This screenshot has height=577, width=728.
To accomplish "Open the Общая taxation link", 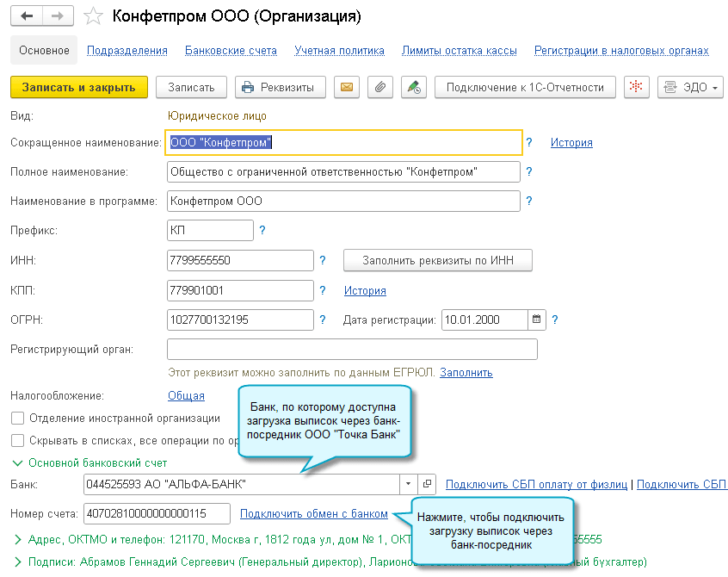I will [x=186, y=396].
